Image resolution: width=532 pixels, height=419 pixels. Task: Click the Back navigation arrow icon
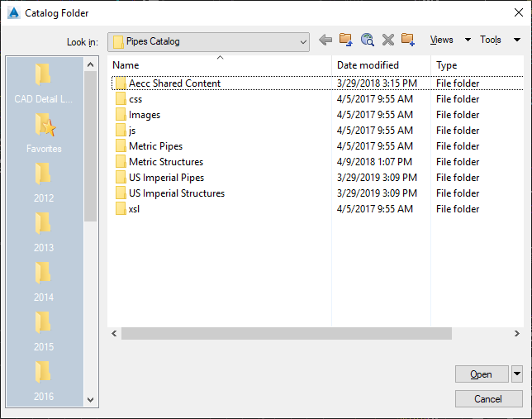click(x=325, y=40)
